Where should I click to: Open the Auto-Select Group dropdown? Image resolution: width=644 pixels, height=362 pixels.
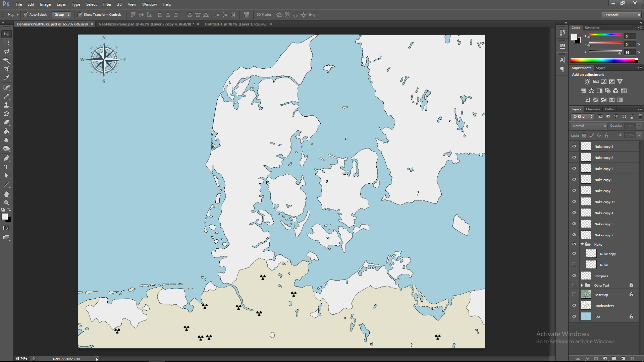point(62,15)
